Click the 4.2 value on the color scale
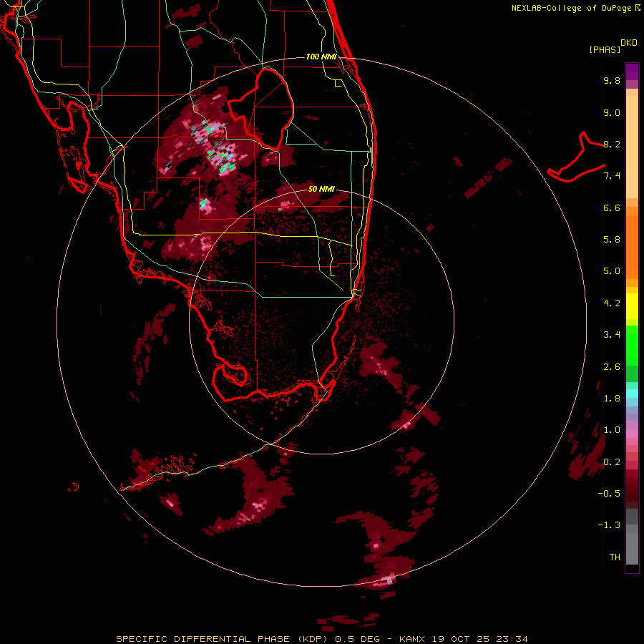Viewport: 644px width, 644px height. (x=612, y=303)
